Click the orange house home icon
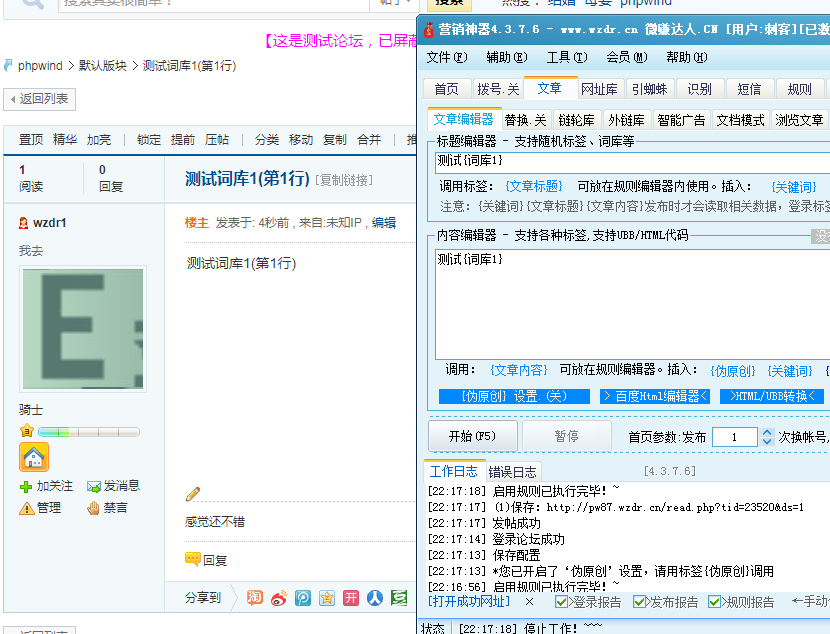This screenshot has height=634, width=830. click(x=32, y=456)
